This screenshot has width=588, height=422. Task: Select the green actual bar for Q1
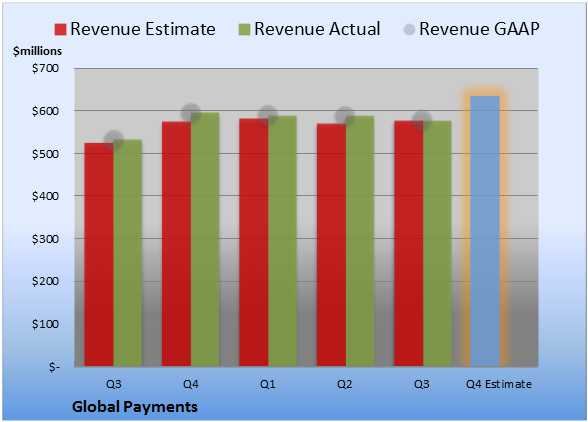[282, 241]
